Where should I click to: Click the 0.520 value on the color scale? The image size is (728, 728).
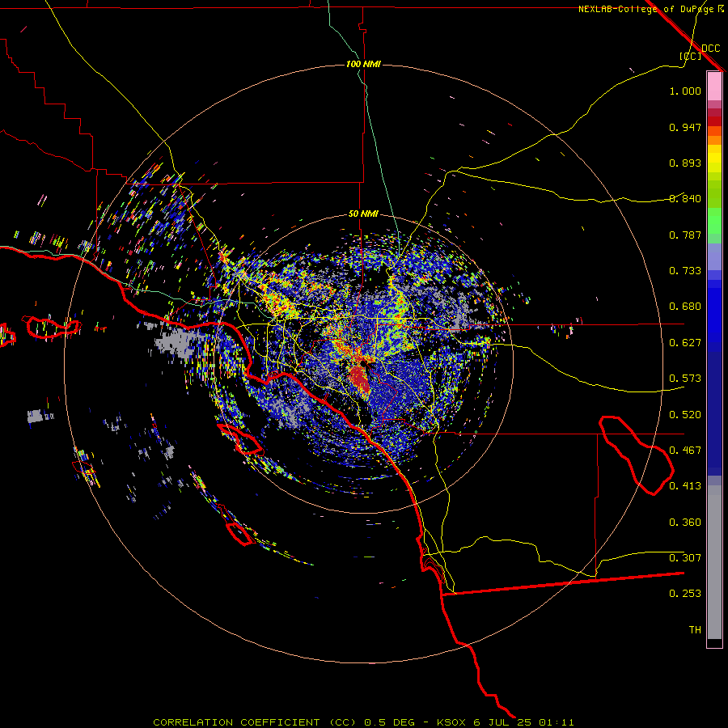(685, 415)
